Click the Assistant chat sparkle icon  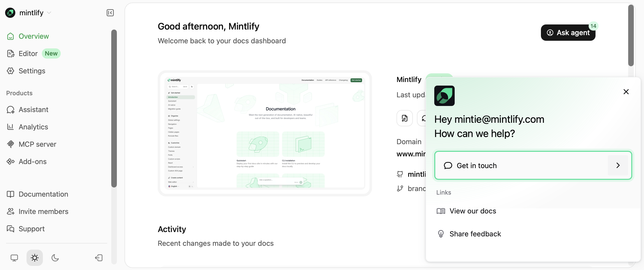tap(10, 110)
